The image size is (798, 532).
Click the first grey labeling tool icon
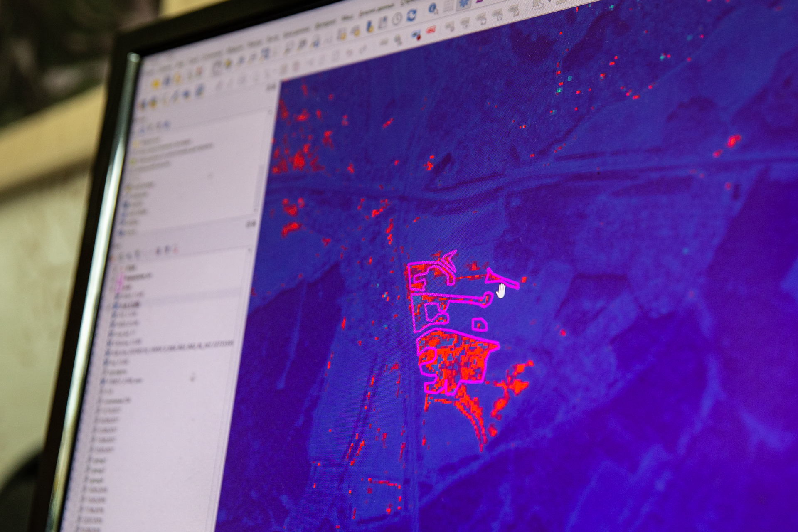click(x=449, y=26)
